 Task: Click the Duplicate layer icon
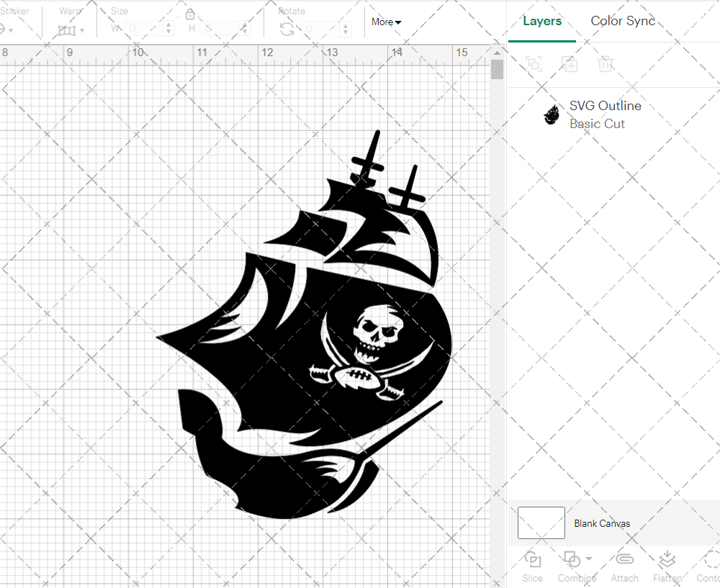tap(570, 64)
